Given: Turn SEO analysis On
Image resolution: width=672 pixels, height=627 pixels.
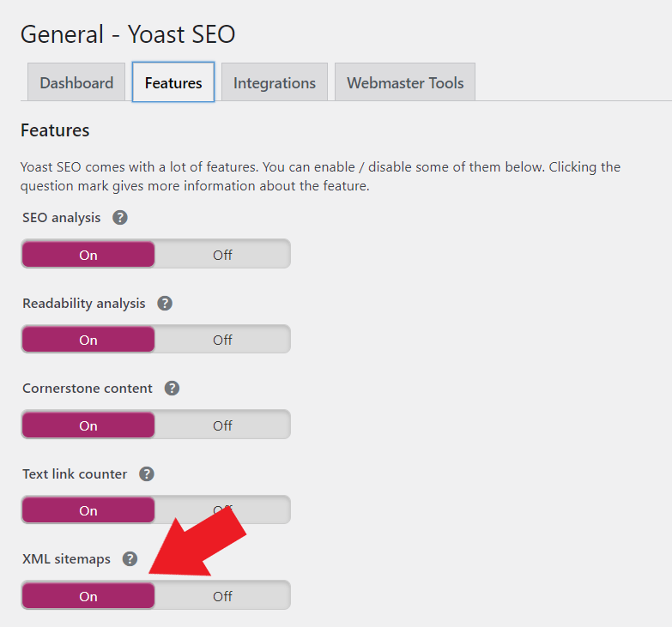Looking at the screenshot, I should (x=88, y=255).
